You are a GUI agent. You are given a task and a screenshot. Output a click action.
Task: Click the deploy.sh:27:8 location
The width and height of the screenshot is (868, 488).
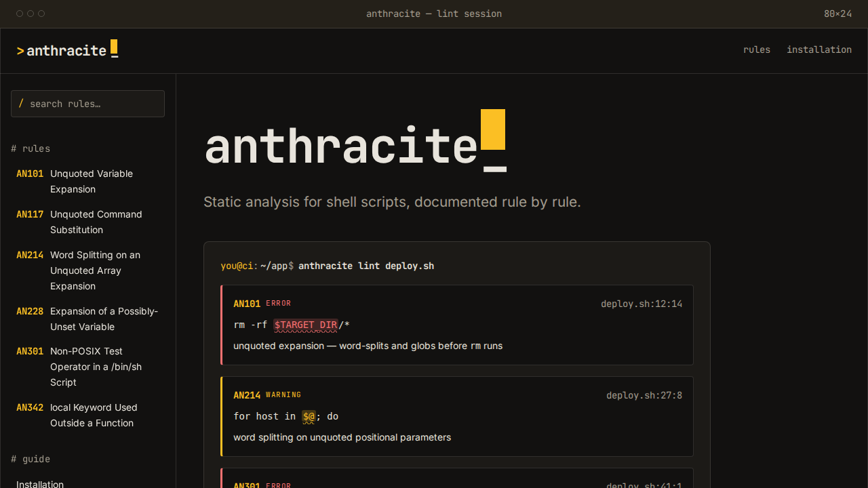(644, 395)
